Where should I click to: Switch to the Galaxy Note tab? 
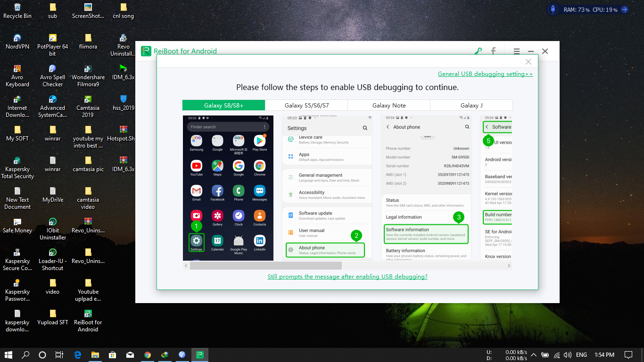click(x=389, y=105)
